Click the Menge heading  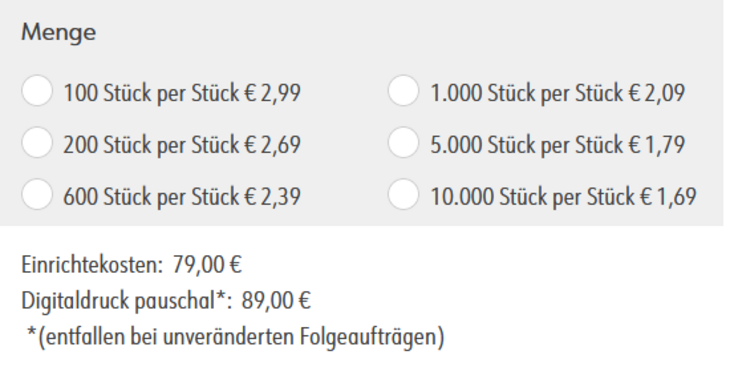coord(59,33)
